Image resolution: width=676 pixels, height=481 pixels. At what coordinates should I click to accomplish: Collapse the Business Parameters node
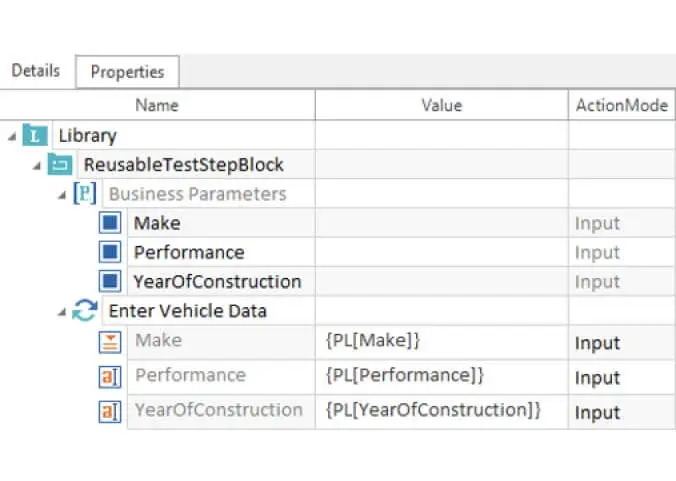[x=62, y=194]
